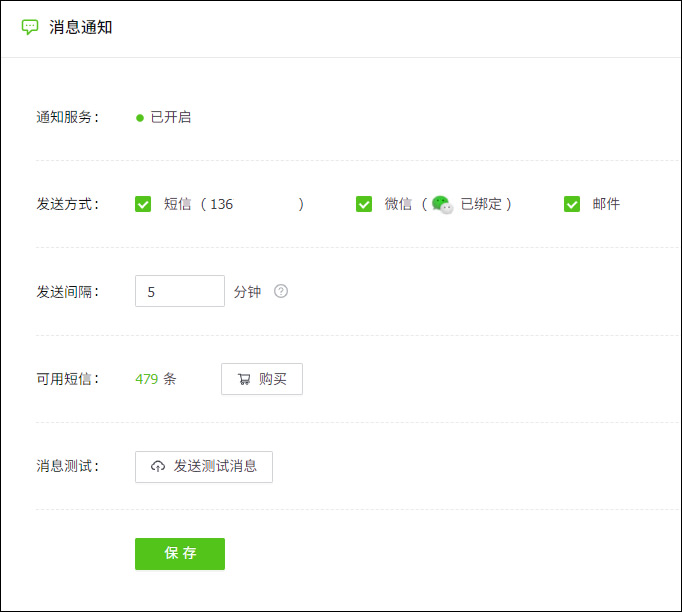Click the 购买 button label
682x612 pixels.
pos(272,379)
